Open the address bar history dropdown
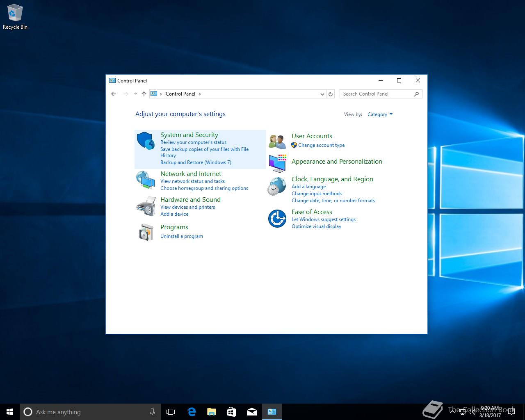Image resolution: width=525 pixels, height=420 pixels. (322, 94)
